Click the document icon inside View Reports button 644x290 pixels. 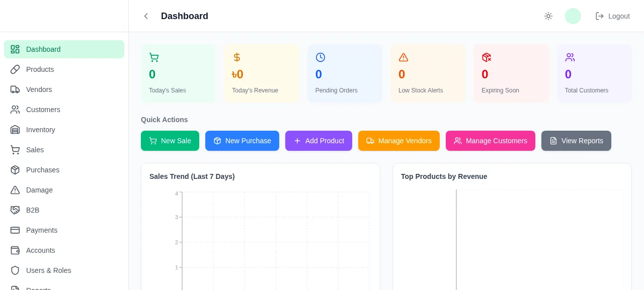553,141
